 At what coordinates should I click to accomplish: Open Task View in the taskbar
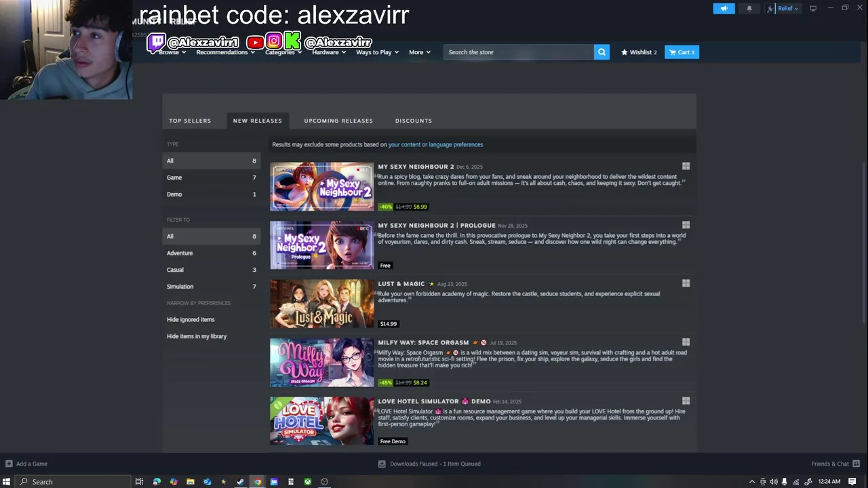[139, 482]
